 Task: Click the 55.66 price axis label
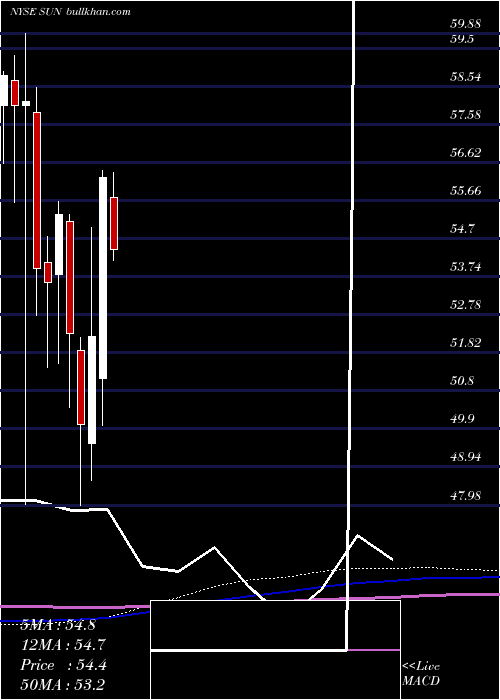point(465,191)
